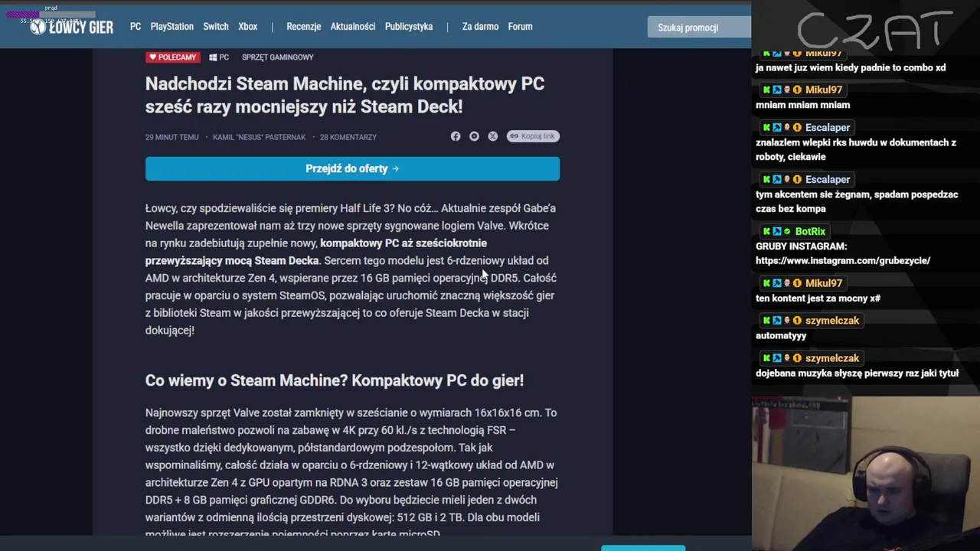
Task: Click the 29 minut temu timestamp
Action: click(x=171, y=137)
